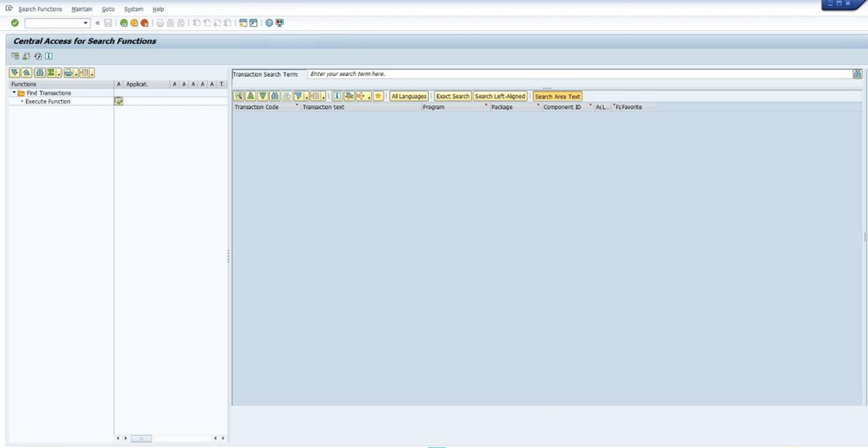Click the green Enter checkmark icon
The height and width of the screenshot is (448, 868).
point(15,23)
